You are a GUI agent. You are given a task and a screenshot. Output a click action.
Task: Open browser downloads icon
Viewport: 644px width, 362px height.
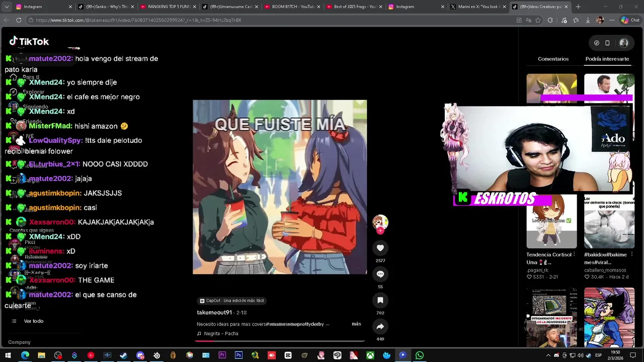(588, 20)
